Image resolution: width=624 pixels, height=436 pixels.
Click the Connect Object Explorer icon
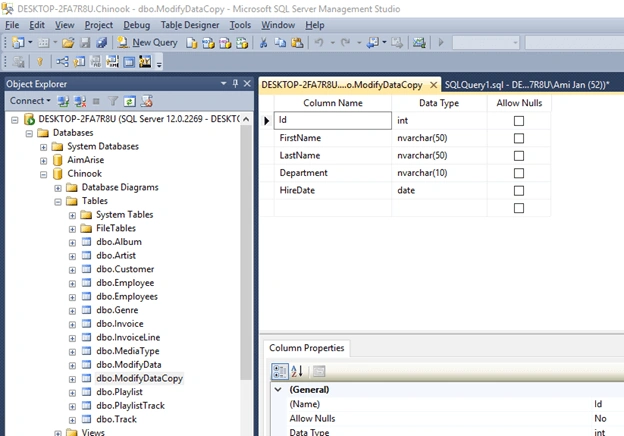coord(63,101)
